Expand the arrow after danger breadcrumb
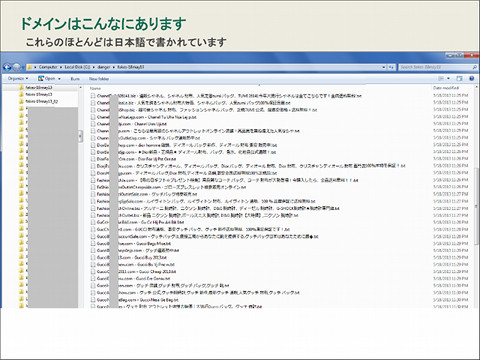Image resolution: width=480 pixels, height=360 pixels. (x=114, y=67)
